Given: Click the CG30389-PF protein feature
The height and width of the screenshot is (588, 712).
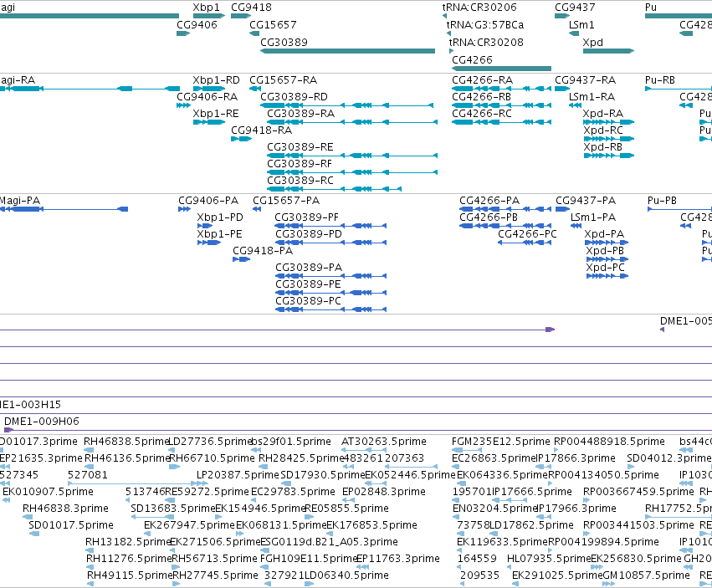Looking at the screenshot, I should [330, 226].
